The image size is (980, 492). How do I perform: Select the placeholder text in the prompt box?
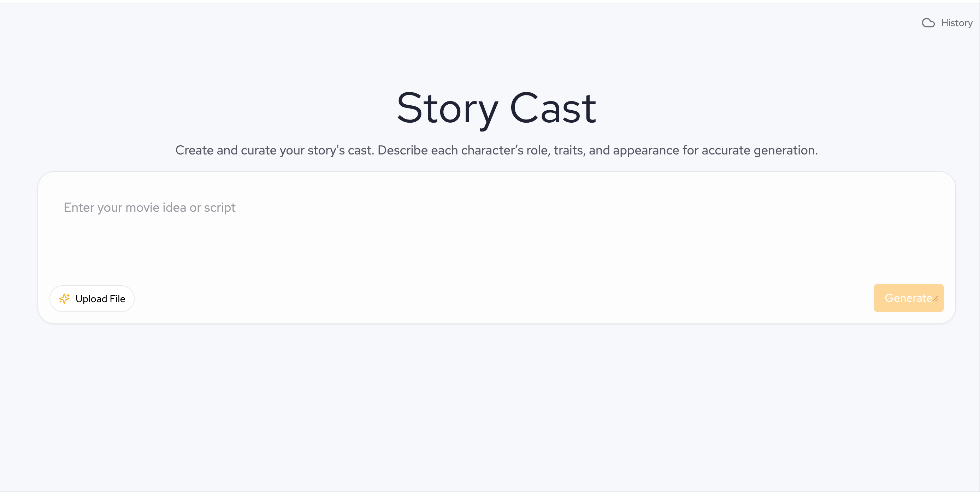click(x=149, y=207)
